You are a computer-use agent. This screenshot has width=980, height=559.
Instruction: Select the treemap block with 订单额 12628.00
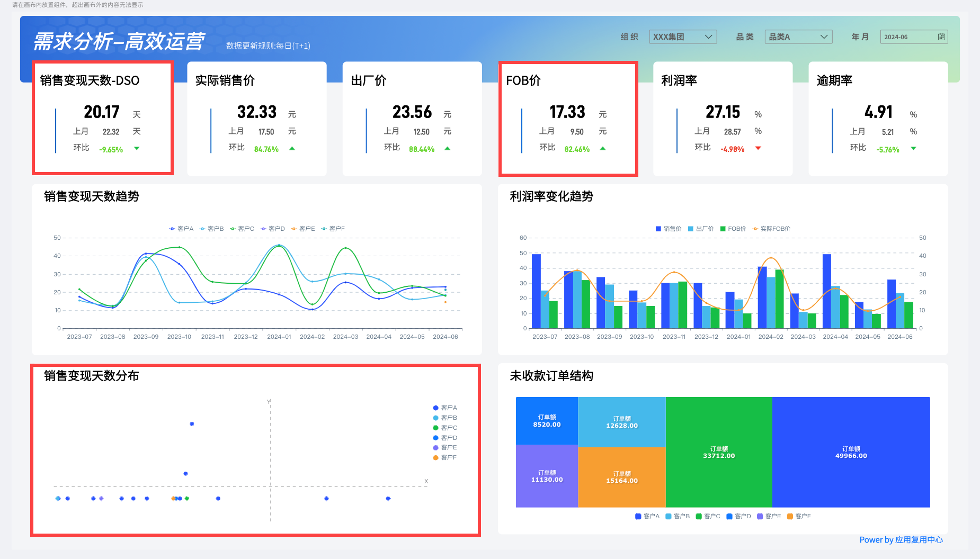click(x=622, y=422)
